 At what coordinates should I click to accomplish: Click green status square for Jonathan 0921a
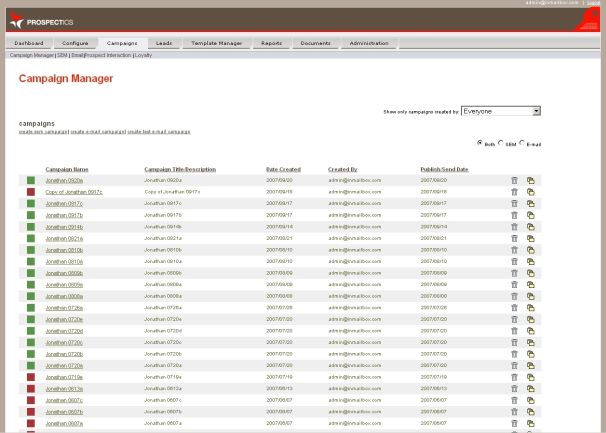tap(31, 238)
